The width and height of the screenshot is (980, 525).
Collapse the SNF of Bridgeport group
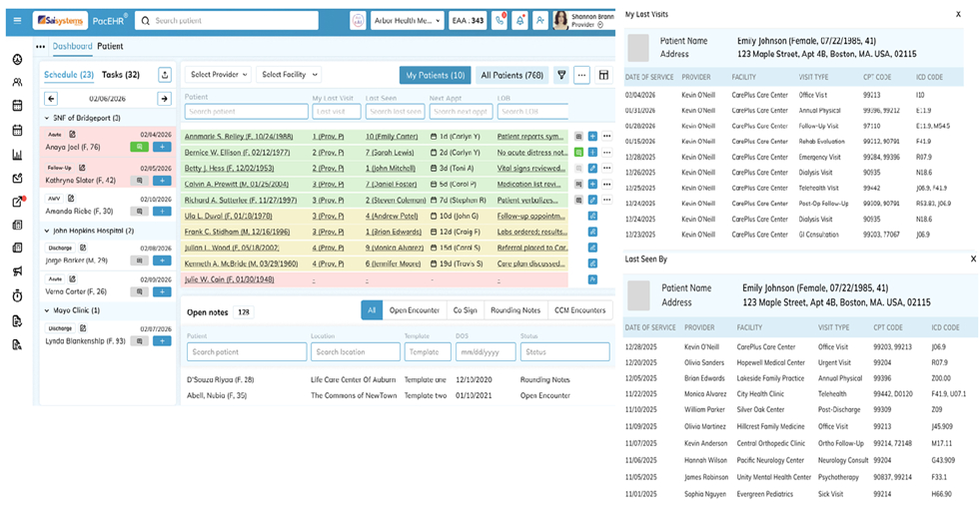pyautogui.click(x=46, y=118)
